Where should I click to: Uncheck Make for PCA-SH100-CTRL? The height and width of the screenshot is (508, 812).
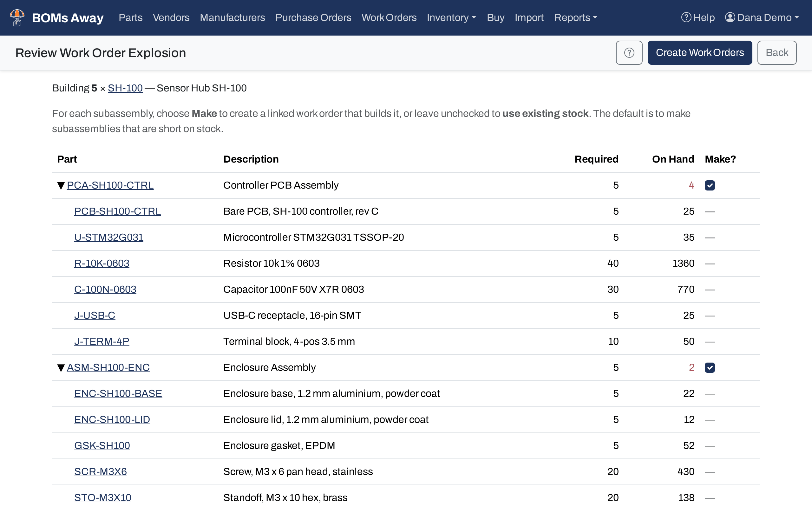710,185
